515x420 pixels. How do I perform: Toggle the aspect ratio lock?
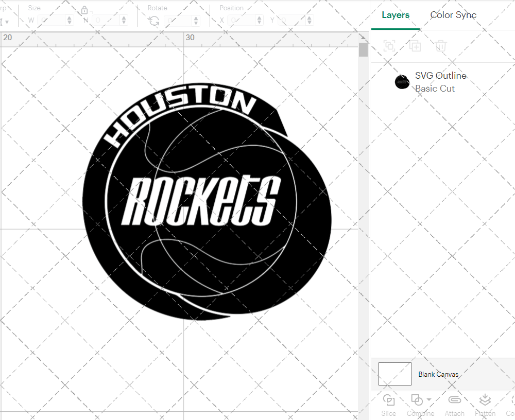[x=84, y=10]
